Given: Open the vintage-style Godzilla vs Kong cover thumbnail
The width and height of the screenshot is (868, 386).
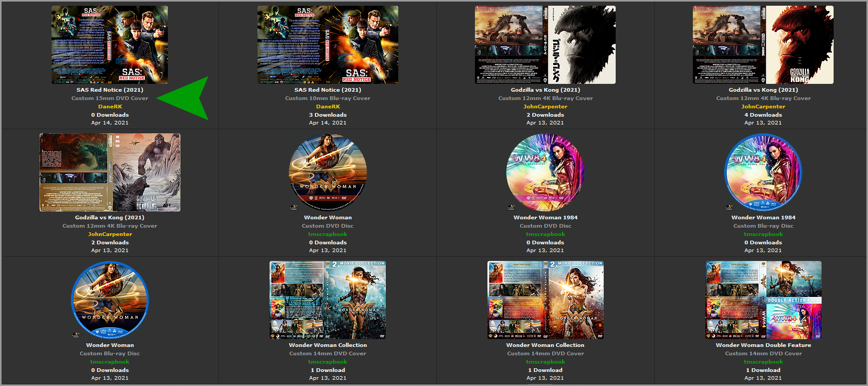Looking at the screenshot, I should tap(109, 172).
